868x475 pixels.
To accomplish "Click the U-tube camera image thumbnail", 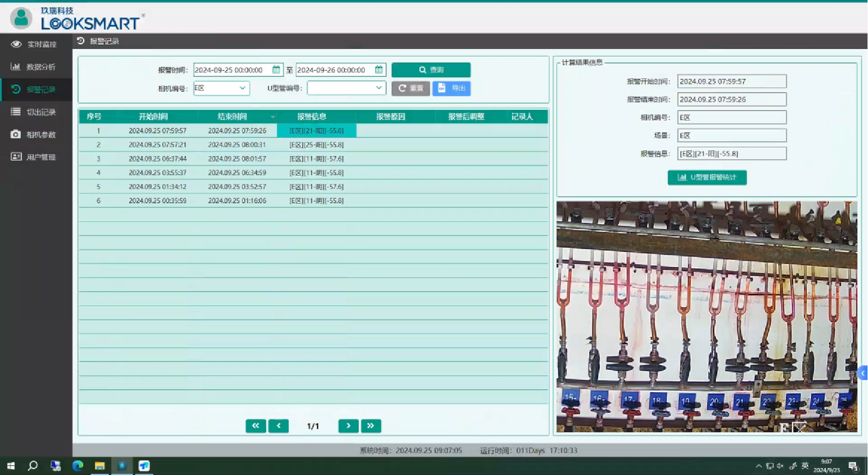I will (706, 316).
